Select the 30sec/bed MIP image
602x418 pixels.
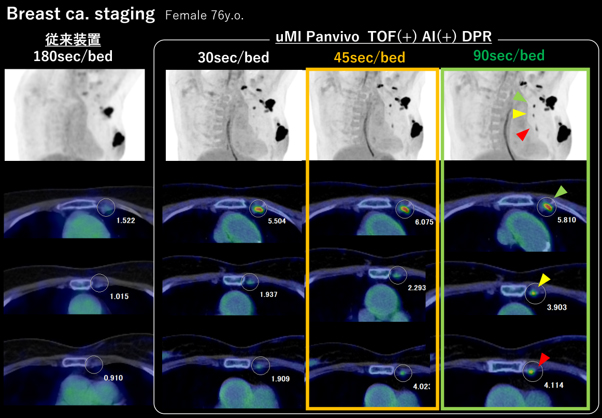pos(233,115)
